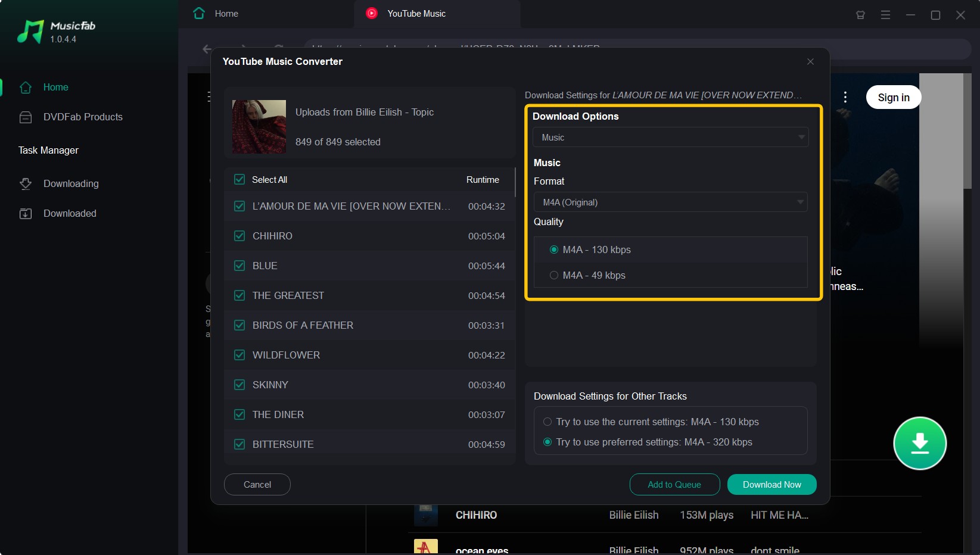This screenshot has width=980, height=555.
Task: Click the Cancel button
Action: tap(257, 484)
